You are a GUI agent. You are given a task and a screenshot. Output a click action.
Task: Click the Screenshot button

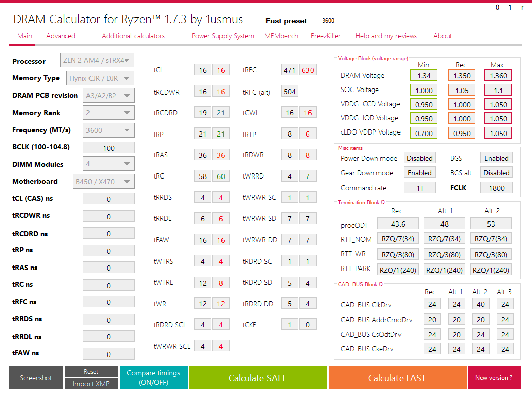point(35,377)
